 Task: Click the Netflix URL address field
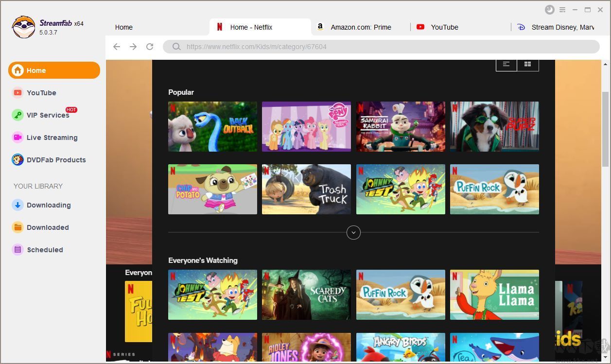tap(379, 47)
